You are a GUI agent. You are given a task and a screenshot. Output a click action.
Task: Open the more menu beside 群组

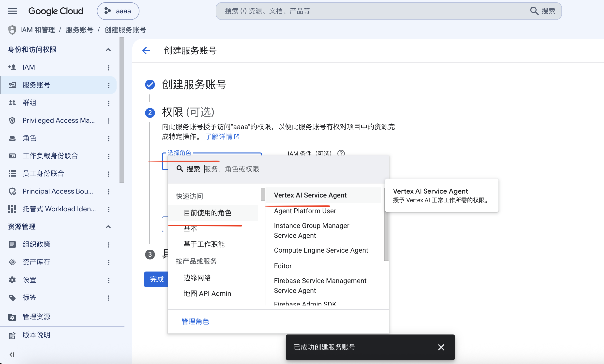tap(108, 103)
